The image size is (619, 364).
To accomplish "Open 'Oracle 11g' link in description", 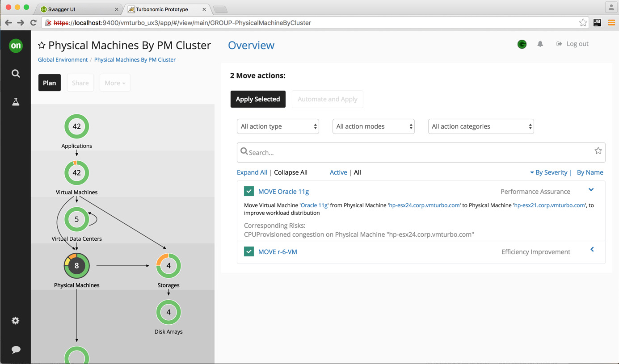I will tap(314, 205).
